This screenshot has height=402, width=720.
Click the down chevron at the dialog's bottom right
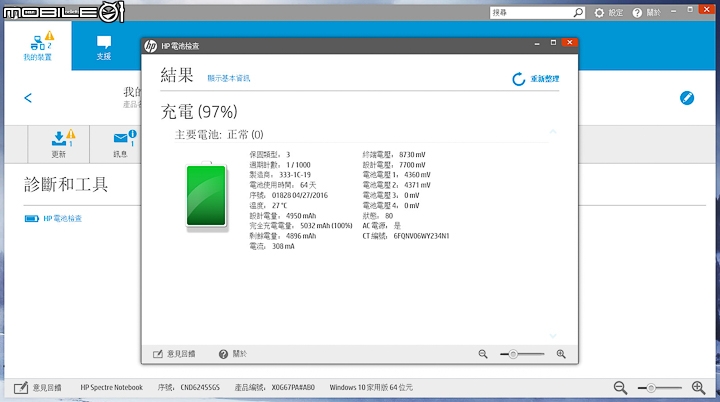553,336
